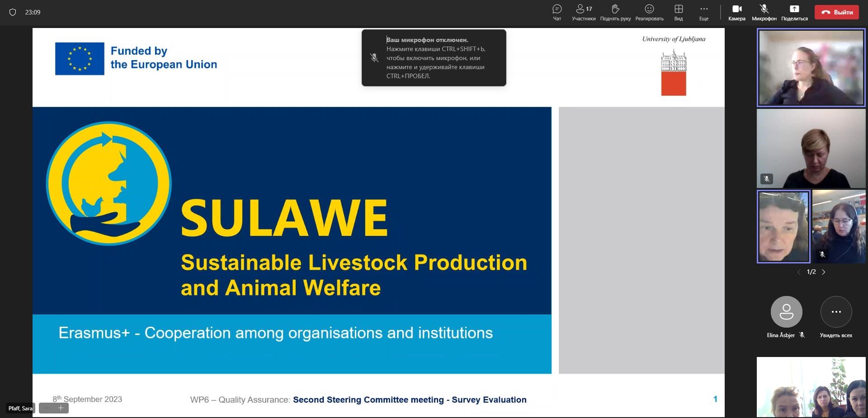
Task: Click the SULAWE logo on slide
Action: tap(108, 183)
